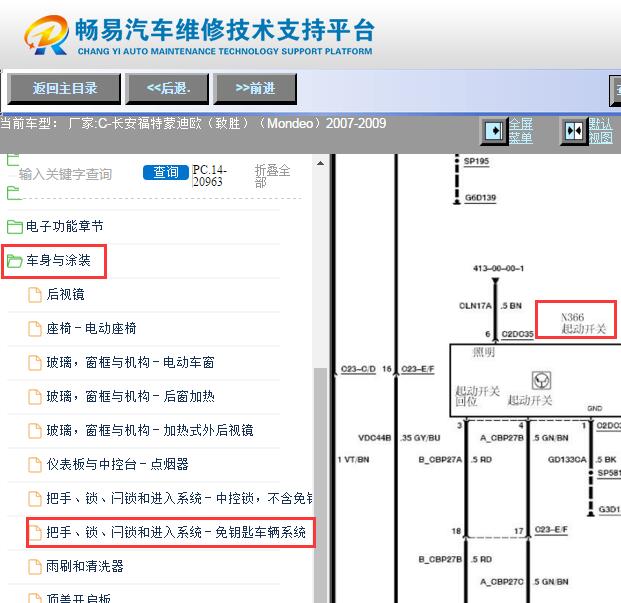The image size is (621, 603).
Task: Click the document icon beside 加热式外后视镜 entry
Action: pos(35,431)
